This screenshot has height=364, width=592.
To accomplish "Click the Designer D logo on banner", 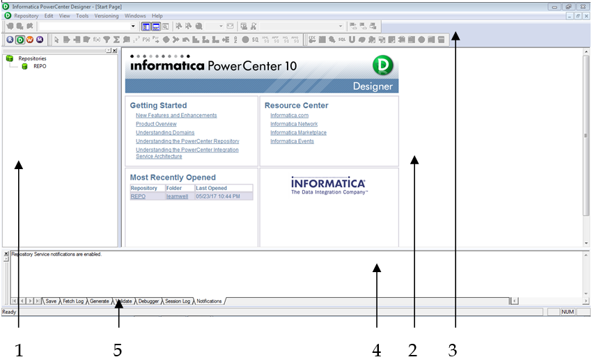I will (x=383, y=65).
